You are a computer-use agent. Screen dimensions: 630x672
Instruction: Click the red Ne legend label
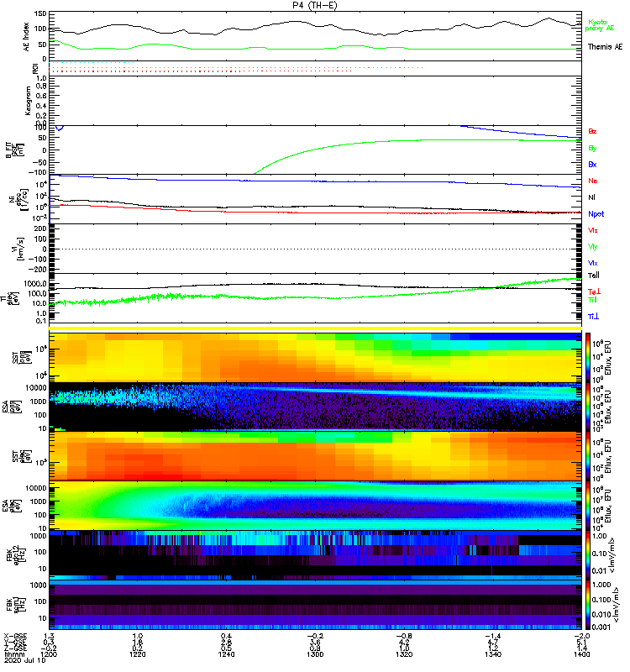(x=593, y=181)
